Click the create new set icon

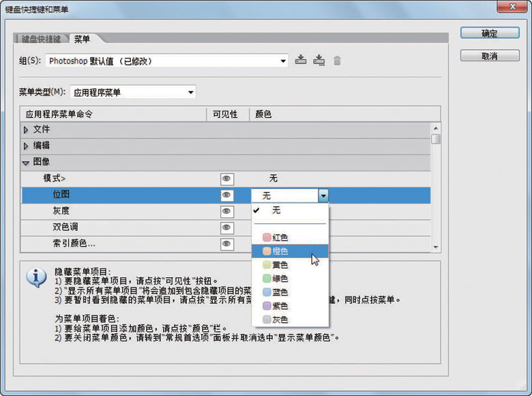319,61
